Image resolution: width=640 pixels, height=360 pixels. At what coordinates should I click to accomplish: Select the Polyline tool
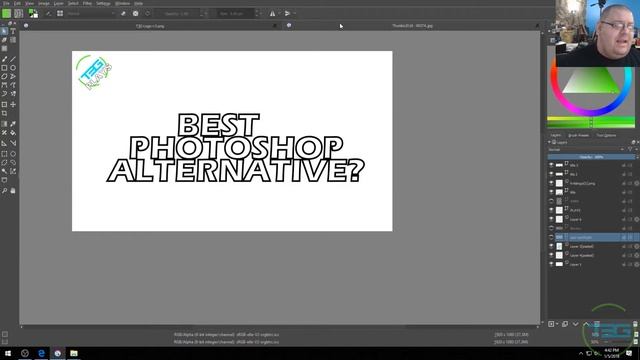pyautogui.click(x=13, y=76)
